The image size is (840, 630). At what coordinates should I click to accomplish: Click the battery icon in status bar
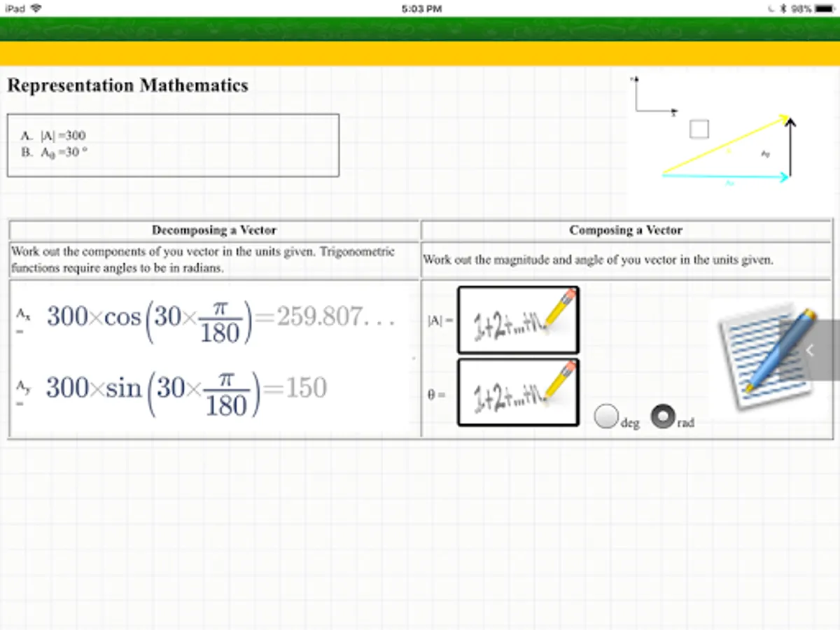point(824,8)
